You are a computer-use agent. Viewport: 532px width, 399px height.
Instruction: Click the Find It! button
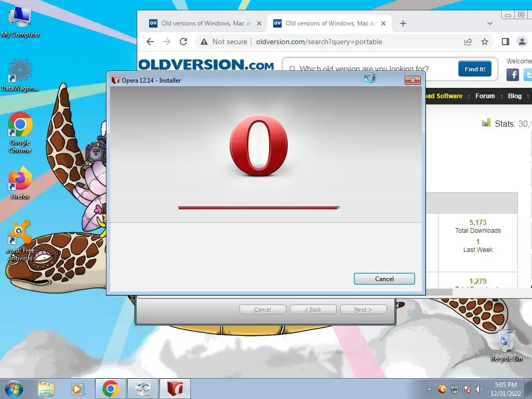pyautogui.click(x=475, y=69)
